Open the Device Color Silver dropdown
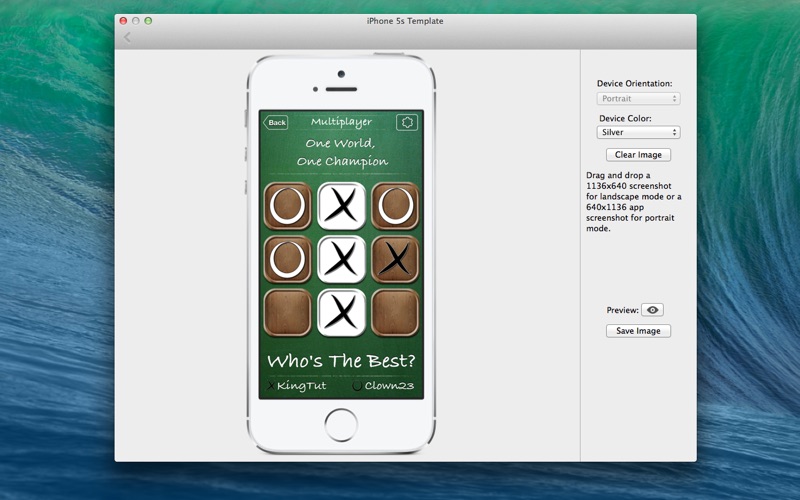Screen dimensions: 800x500 pyautogui.click(x=638, y=132)
